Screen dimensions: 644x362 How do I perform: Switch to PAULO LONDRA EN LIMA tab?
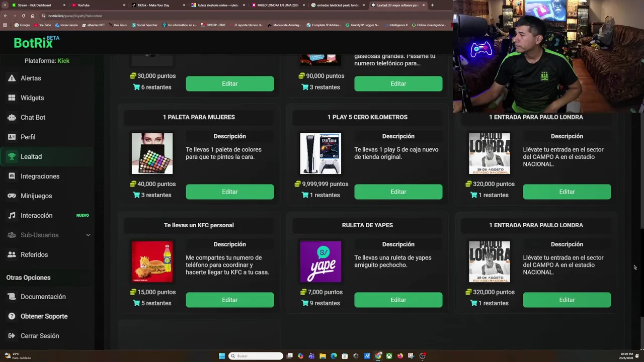(x=277, y=5)
